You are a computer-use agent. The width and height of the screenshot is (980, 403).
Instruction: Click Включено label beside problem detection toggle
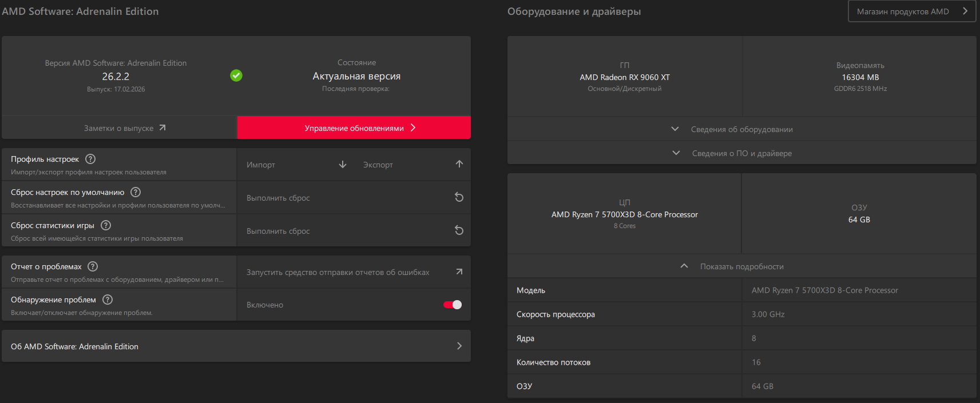pyautogui.click(x=265, y=305)
